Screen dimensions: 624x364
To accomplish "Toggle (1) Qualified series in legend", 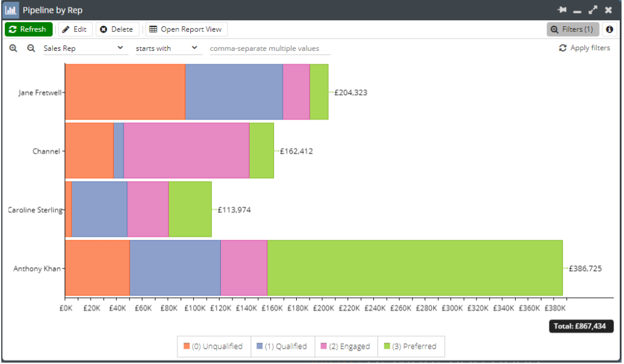I will click(x=282, y=346).
